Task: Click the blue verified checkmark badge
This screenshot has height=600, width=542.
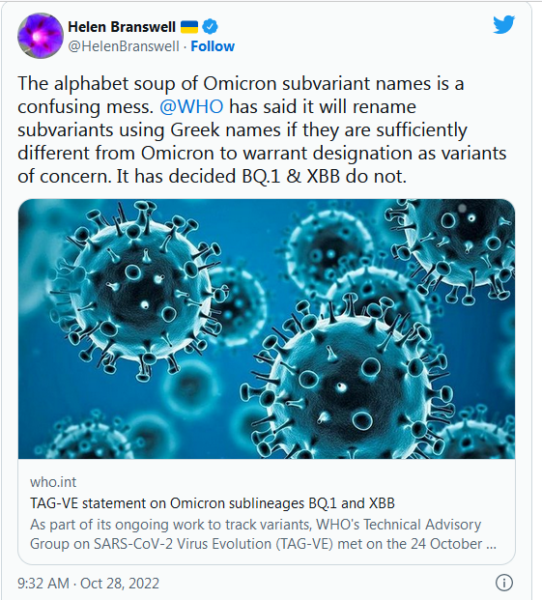Action: [x=210, y=27]
